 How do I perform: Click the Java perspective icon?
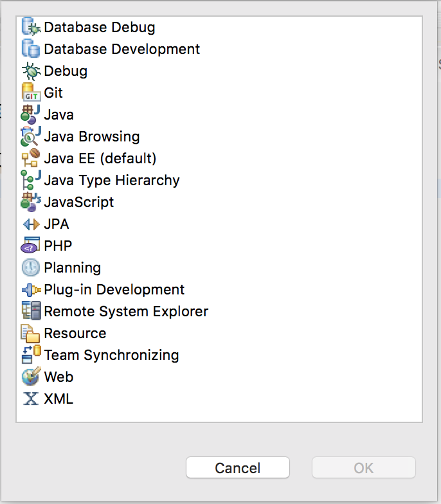(31, 114)
